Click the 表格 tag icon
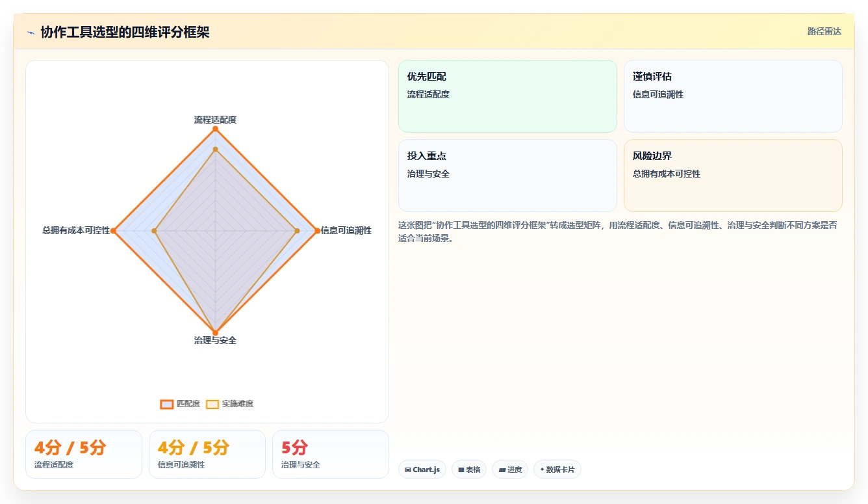The width and height of the screenshot is (868, 504). 461,470
